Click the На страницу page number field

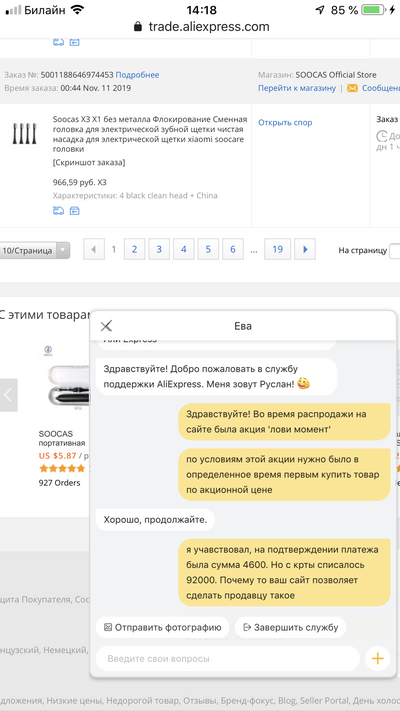pos(395,250)
